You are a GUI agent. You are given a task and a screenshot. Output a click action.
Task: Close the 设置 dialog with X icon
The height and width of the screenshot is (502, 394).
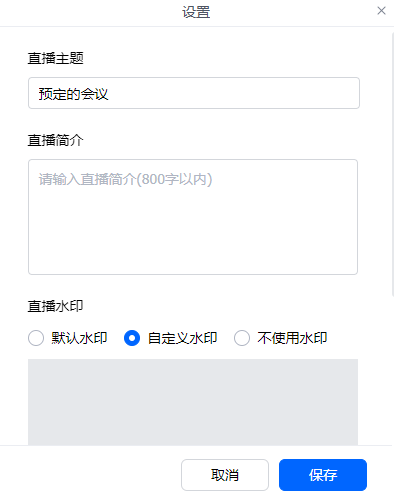(381, 11)
